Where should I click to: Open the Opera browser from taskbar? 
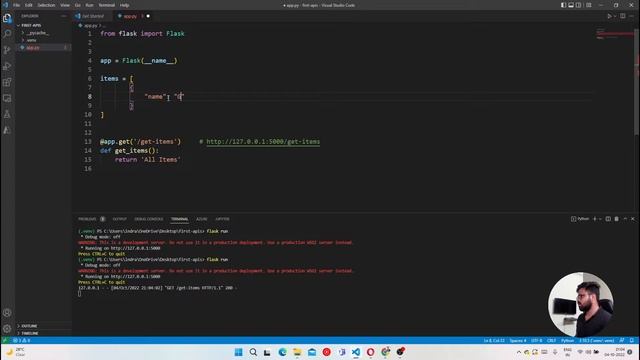click(x=371, y=352)
